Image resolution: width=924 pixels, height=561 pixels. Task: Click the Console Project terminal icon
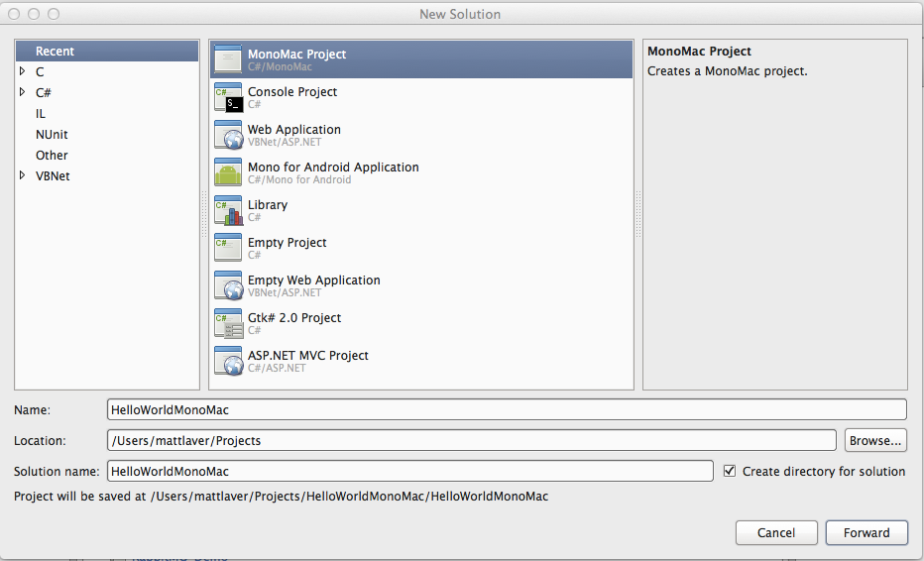coord(228,97)
